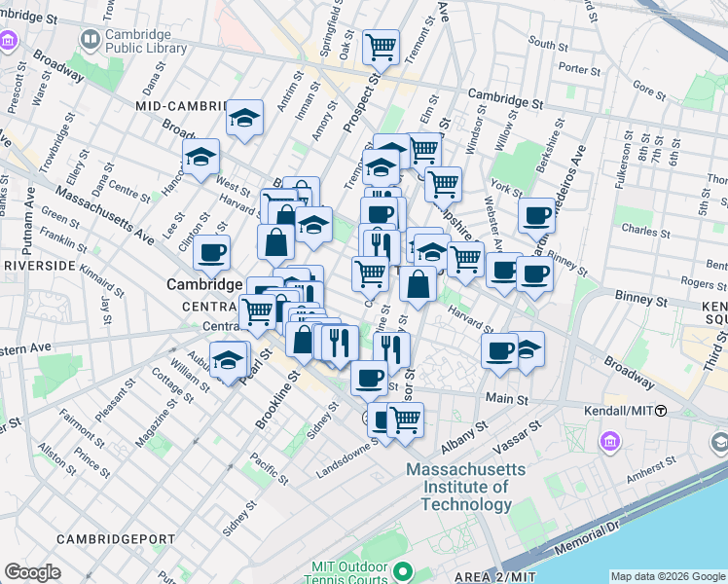The width and height of the screenshot is (728, 584).
Task: Select the coffee marker nearest Binney St
Action: click(535, 274)
